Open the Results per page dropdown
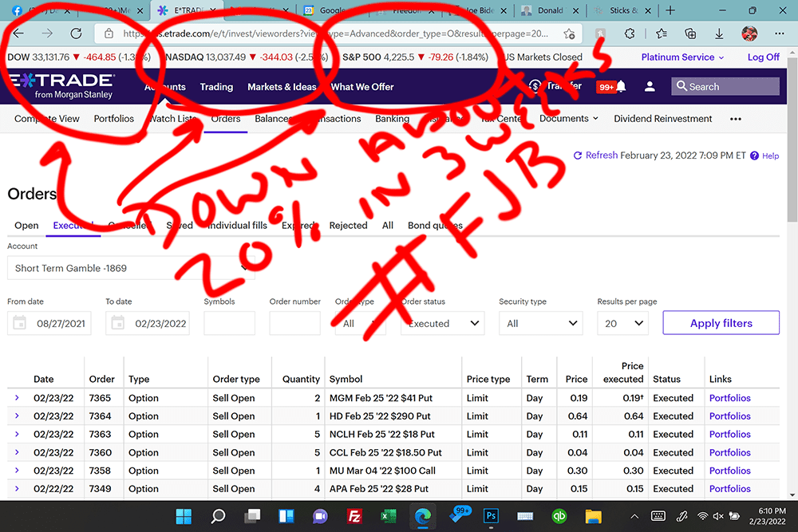This screenshot has width=798, height=532. click(x=622, y=323)
